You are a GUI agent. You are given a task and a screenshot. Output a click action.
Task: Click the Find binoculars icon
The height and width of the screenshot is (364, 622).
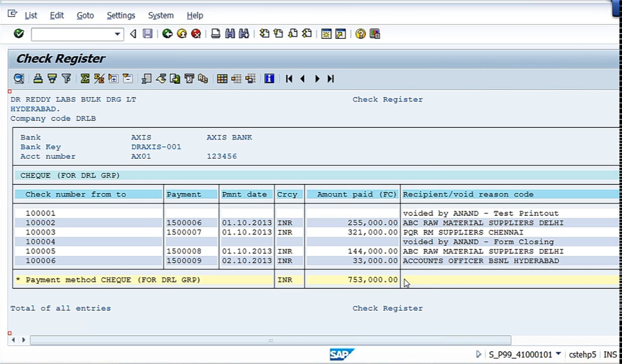(x=230, y=34)
